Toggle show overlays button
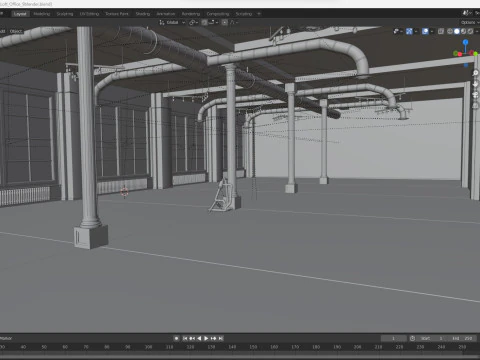Screen dimensions: 480x360 point(425,31)
